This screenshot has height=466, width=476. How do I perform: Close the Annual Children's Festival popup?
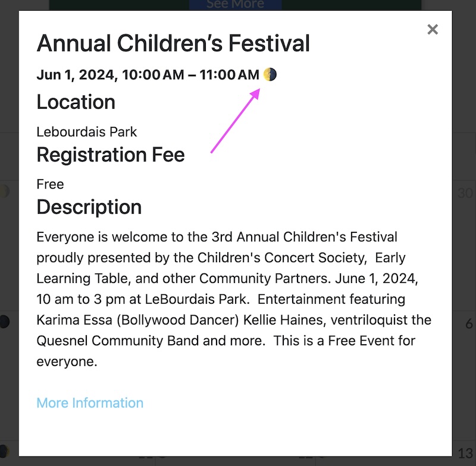433,30
